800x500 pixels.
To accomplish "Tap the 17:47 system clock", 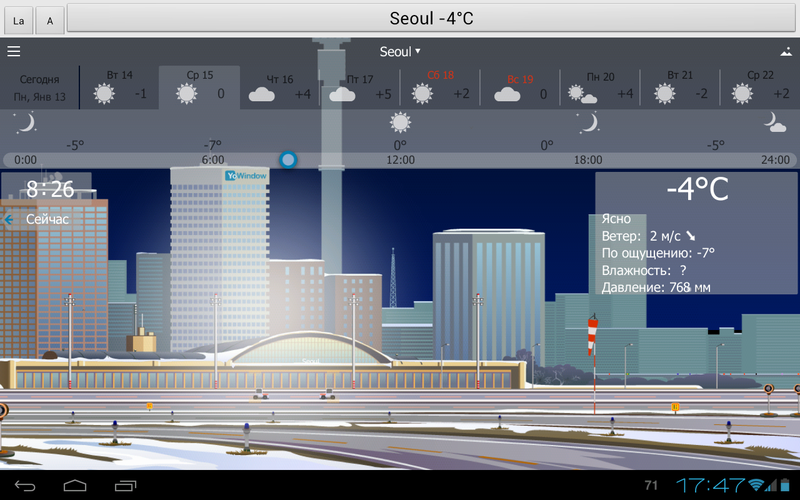I will 711,485.
